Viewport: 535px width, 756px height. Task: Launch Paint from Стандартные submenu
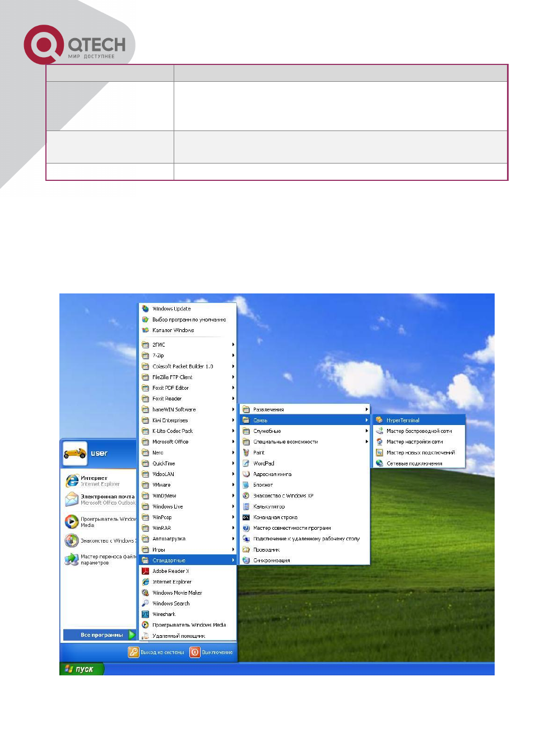(305, 452)
